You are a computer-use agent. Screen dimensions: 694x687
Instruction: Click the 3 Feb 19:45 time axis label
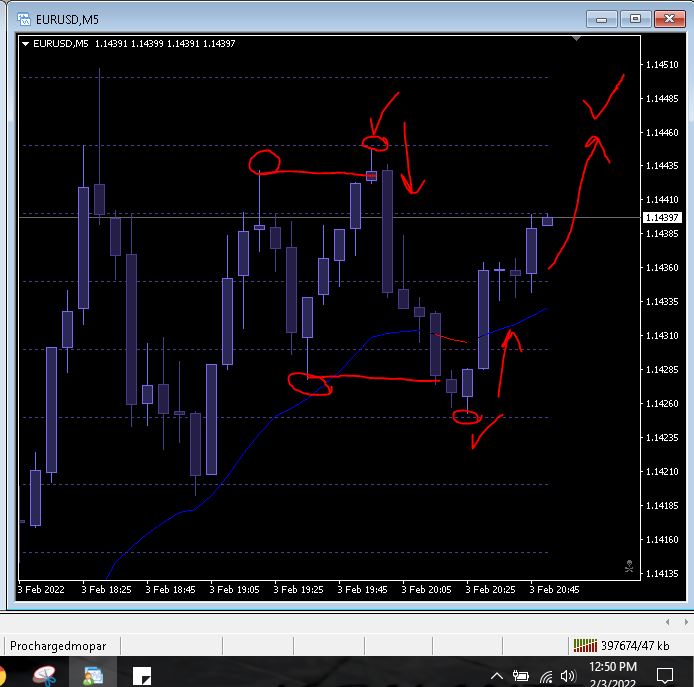pos(362,590)
